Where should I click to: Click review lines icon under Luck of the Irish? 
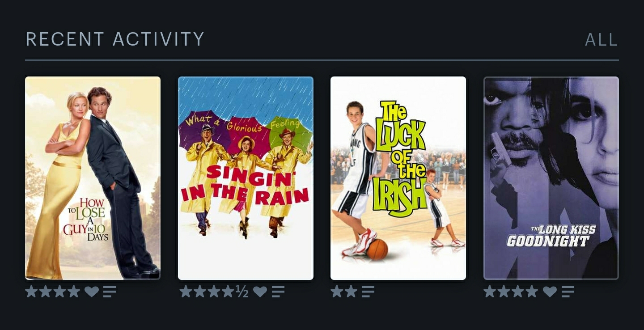pyautogui.click(x=368, y=292)
